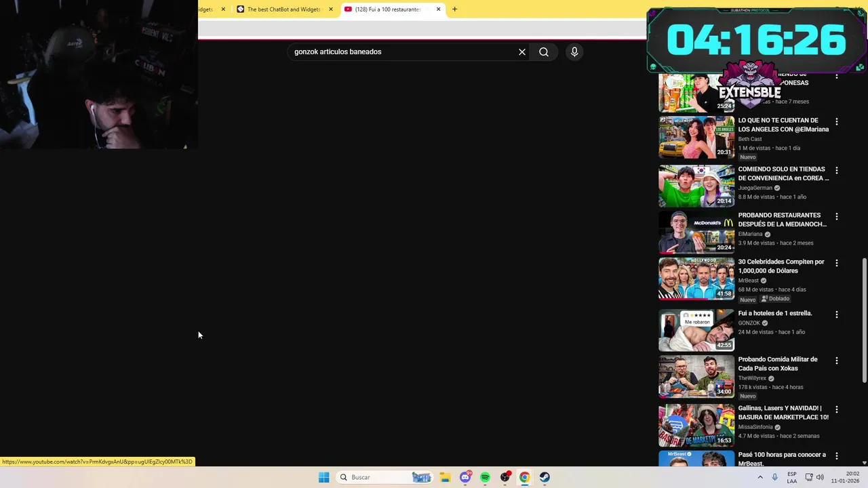Click the taskbar 'Buscar' search box
Viewport: 868px width, 488px height.
385,477
